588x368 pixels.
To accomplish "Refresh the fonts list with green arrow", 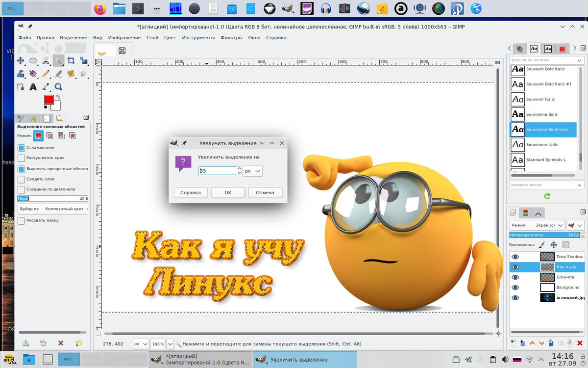I will click(547, 196).
